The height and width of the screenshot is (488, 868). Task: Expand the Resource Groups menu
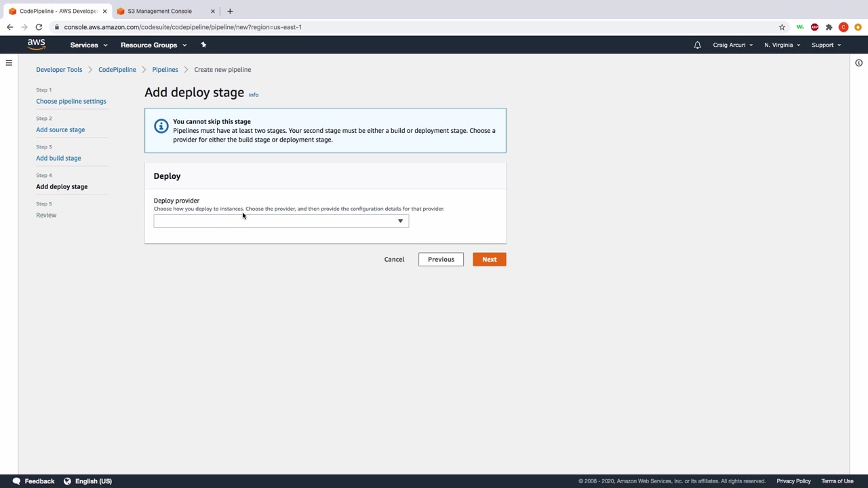coord(153,45)
